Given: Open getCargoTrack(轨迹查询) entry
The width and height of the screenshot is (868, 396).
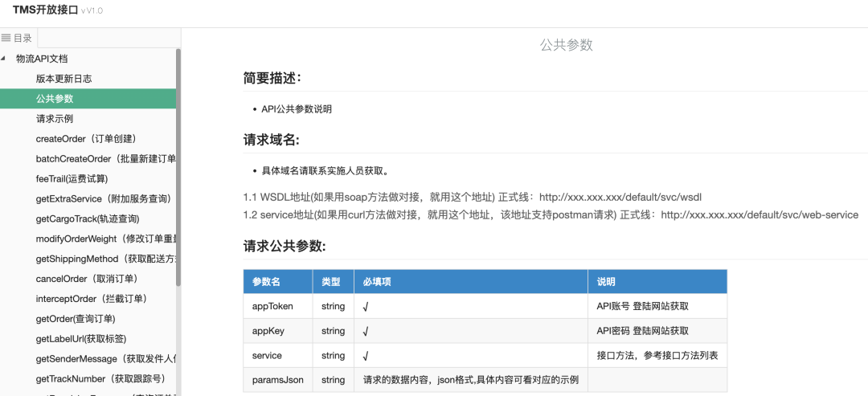Looking at the screenshot, I should pos(88,219).
